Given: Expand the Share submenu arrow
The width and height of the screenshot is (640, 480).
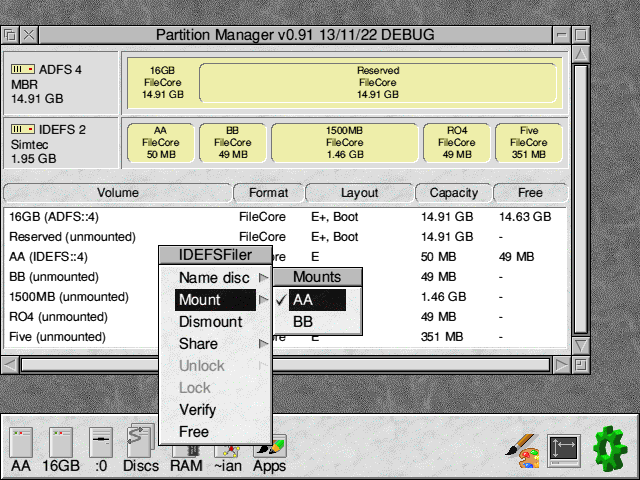Looking at the screenshot, I should pyautogui.click(x=264, y=344).
